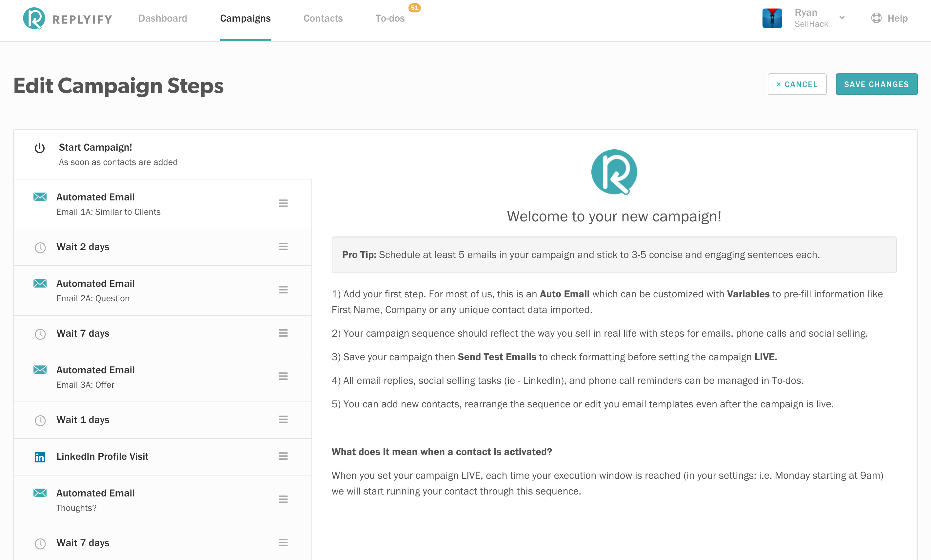Click the Replyify logo icon
This screenshot has width=931, height=560.
34,18
